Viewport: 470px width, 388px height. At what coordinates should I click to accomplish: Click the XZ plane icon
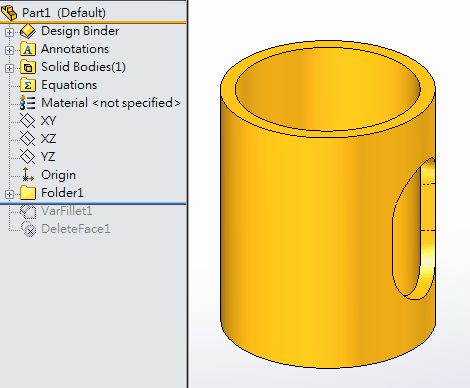pyautogui.click(x=27, y=139)
